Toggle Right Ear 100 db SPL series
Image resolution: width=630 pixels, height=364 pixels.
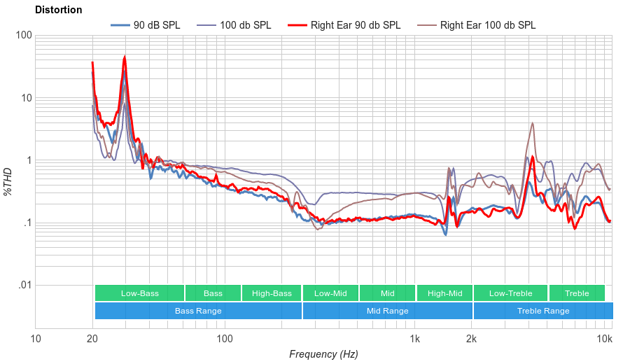487,25
